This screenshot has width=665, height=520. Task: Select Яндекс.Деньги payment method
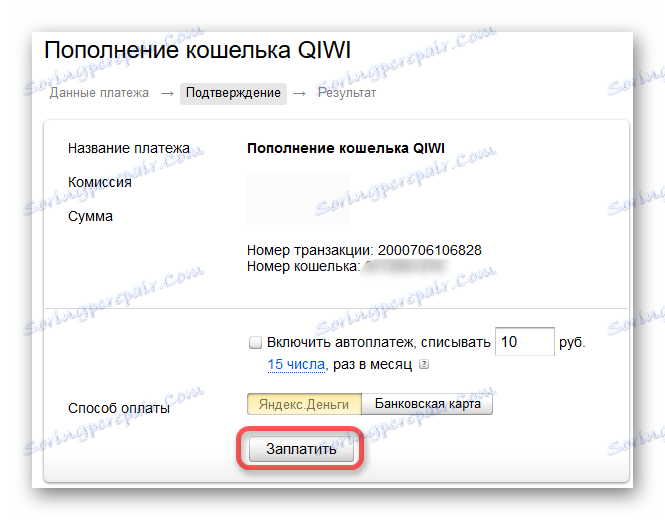(x=304, y=404)
